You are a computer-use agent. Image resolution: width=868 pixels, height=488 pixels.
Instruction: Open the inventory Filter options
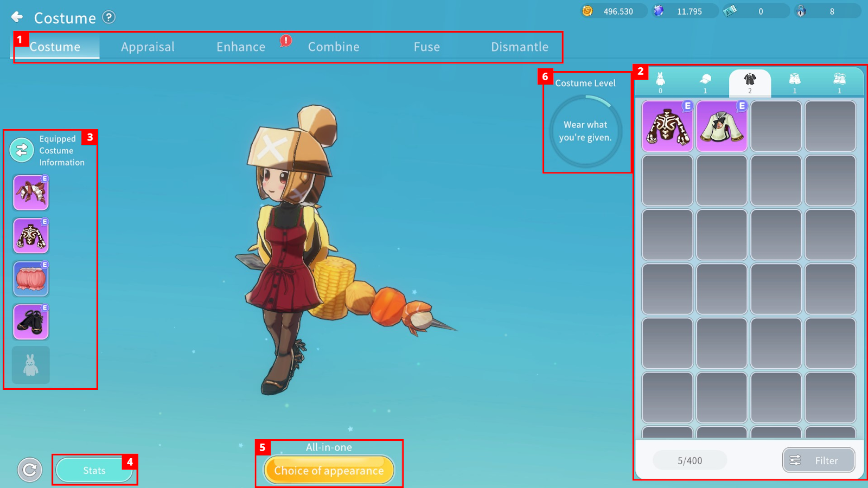[818, 460]
